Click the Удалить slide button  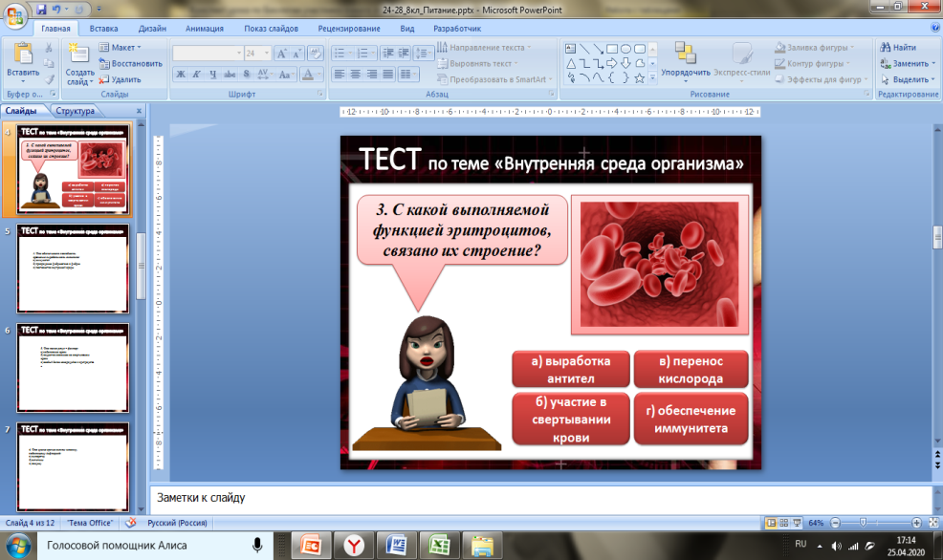click(120, 79)
